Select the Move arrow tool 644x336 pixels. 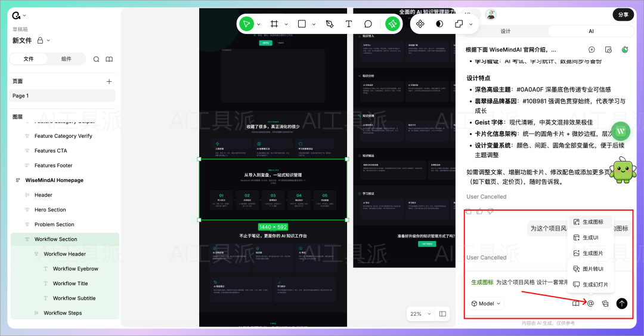coord(246,24)
